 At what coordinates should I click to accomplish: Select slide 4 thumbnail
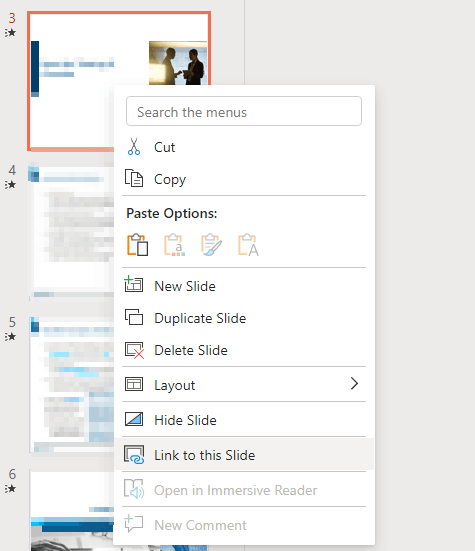tap(72, 232)
